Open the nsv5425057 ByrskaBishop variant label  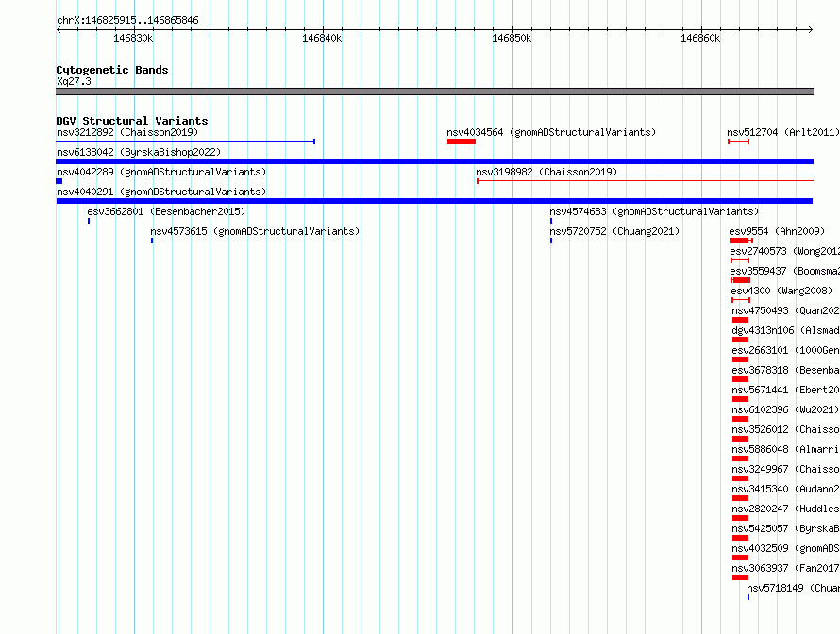coord(786,528)
